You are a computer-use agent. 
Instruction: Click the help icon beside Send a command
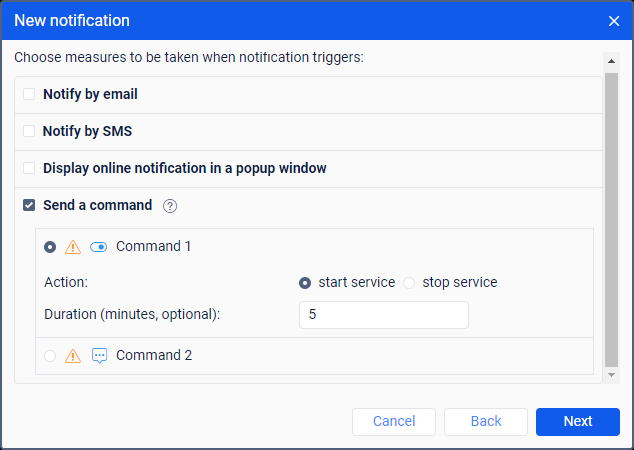coord(170,206)
